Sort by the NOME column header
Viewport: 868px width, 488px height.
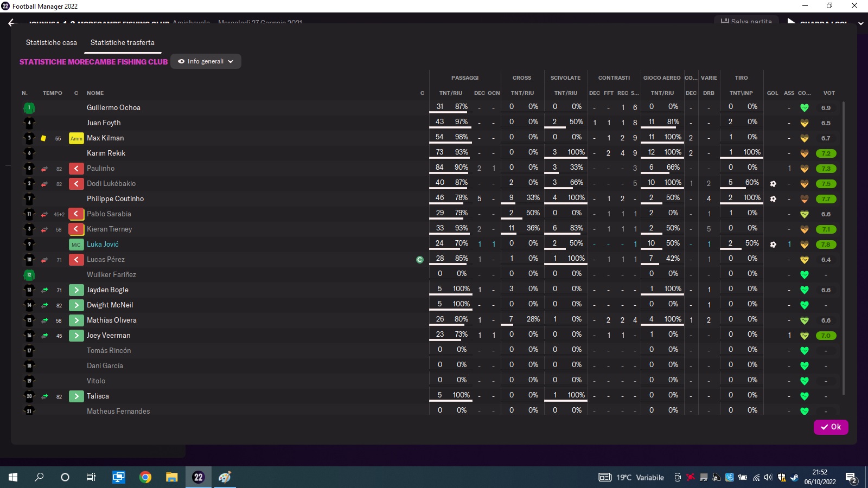95,93
